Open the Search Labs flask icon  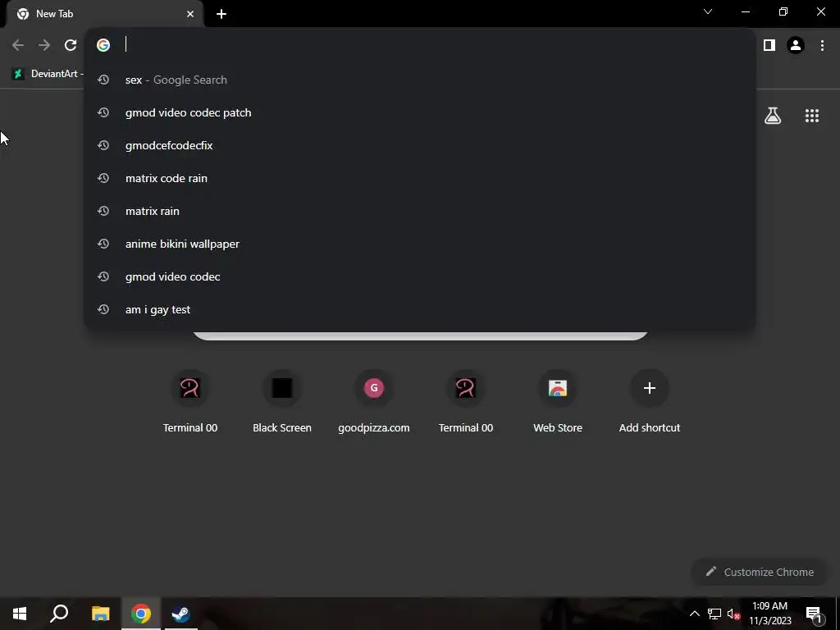pos(773,116)
